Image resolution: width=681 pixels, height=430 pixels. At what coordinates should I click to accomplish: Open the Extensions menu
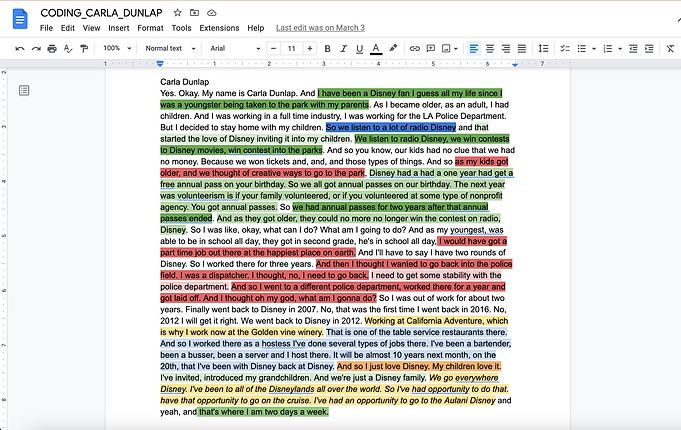point(219,28)
